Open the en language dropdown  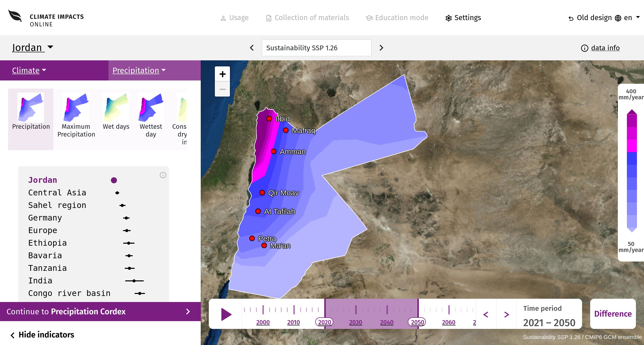click(x=627, y=18)
